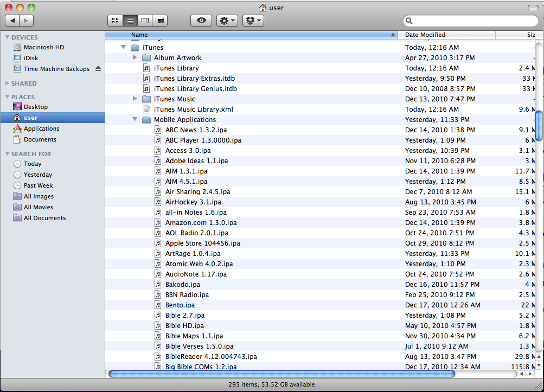The width and height of the screenshot is (544, 392).
Task: Select Apple Store 104456.ipa
Action: click(203, 243)
